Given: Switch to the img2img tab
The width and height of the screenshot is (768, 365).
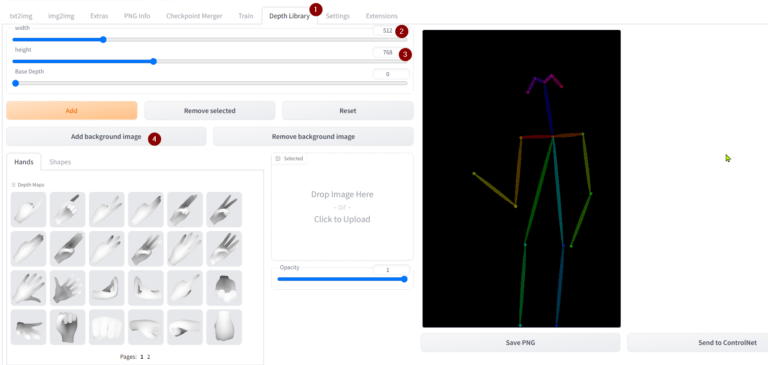Looking at the screenshot, I should tap(61, 16).
